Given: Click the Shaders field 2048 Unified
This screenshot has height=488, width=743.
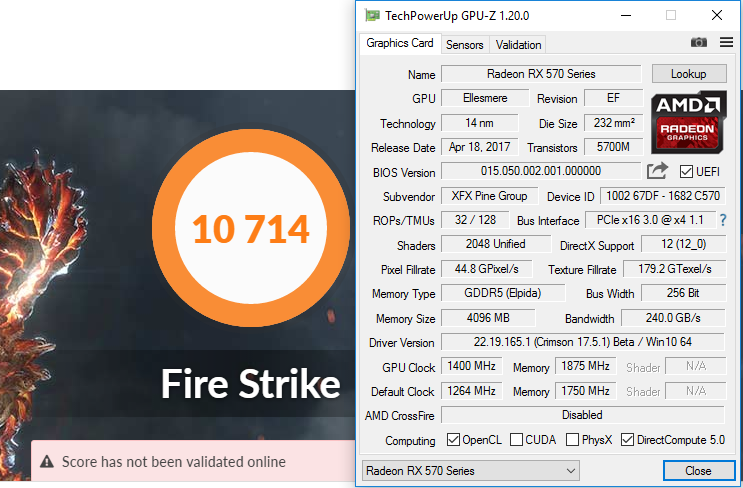Looking at the screenshot, I should pyautogui.click(x=496, y=244).
